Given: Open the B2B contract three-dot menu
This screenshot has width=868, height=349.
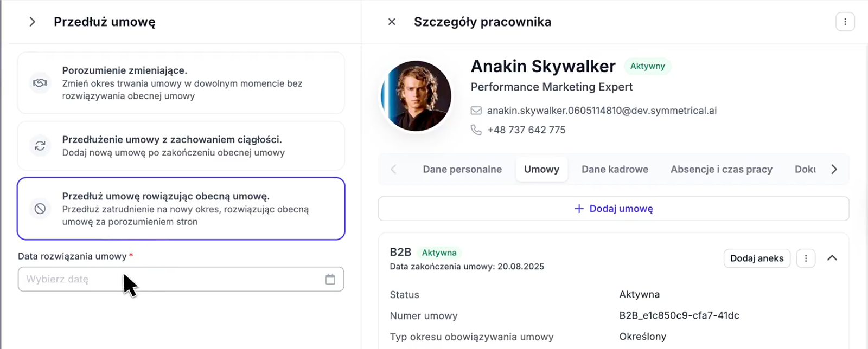Looking at the screenshot, I should point(806,258).
